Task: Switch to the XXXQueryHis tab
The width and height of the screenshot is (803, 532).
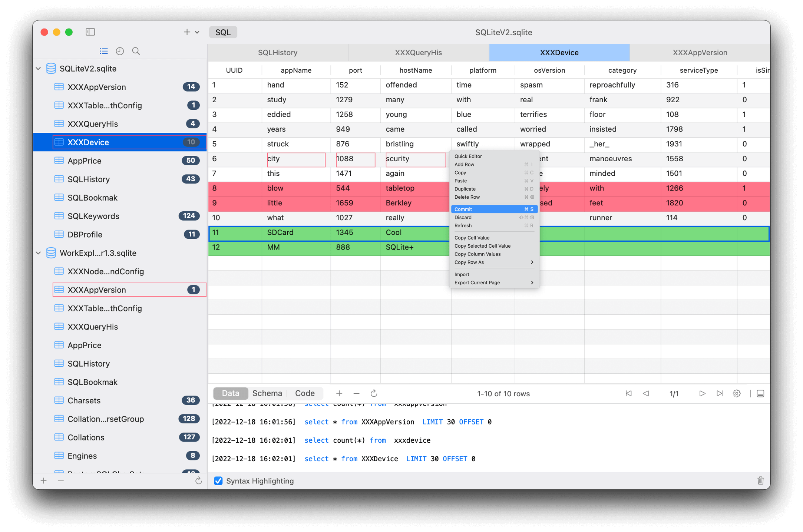Action: [419, 52]
